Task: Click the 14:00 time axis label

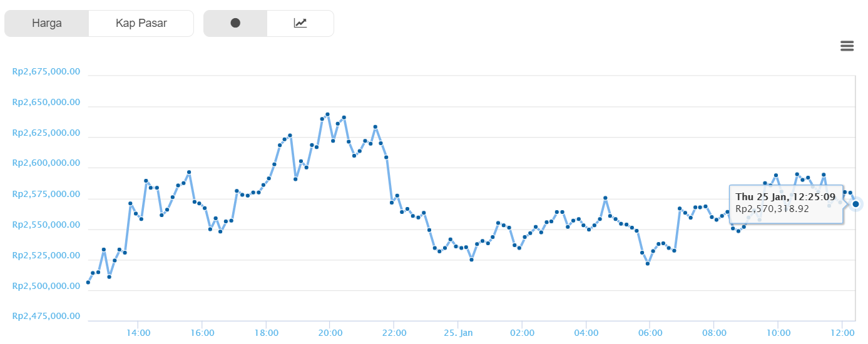Action: (x=138, y=332)
